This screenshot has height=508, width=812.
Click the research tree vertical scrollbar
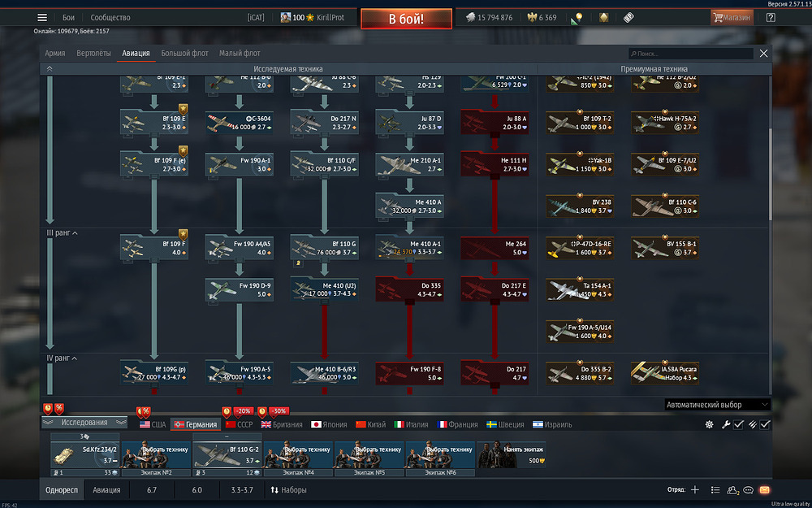point(770,174)
